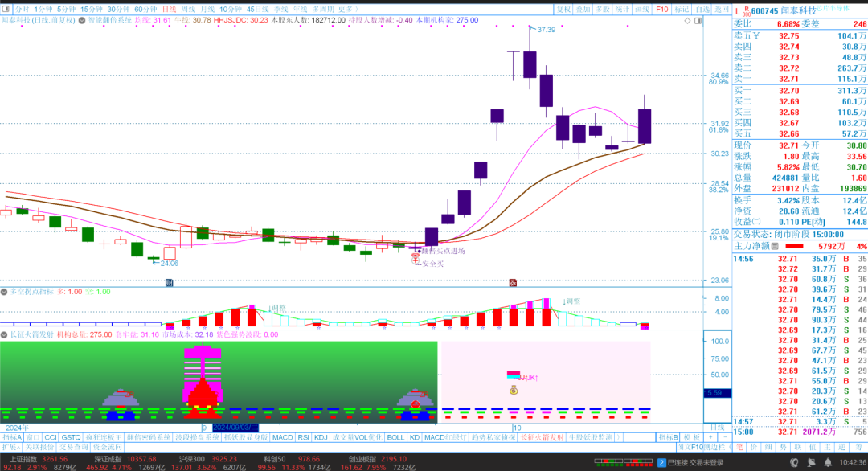Select the 月线 monthly period
868x471 pixels.
point(207,10)
